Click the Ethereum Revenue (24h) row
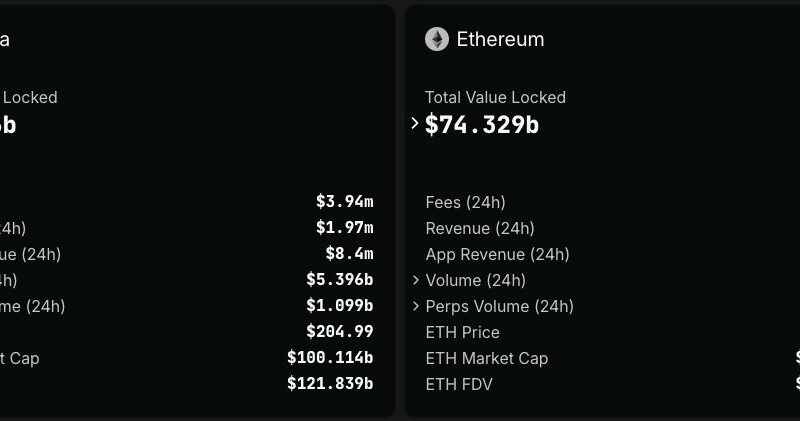Screen dimensions: 800x421 pos(480,229)
